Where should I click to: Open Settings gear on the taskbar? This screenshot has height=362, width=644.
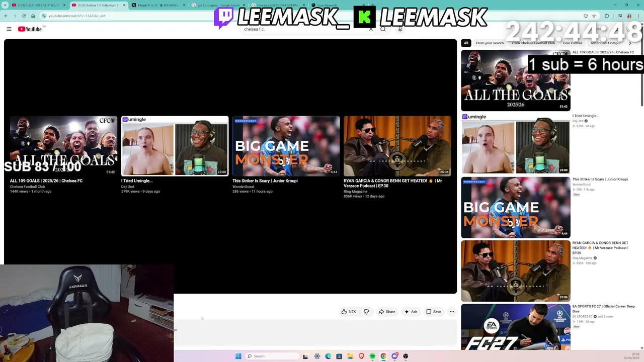(317, 356)
